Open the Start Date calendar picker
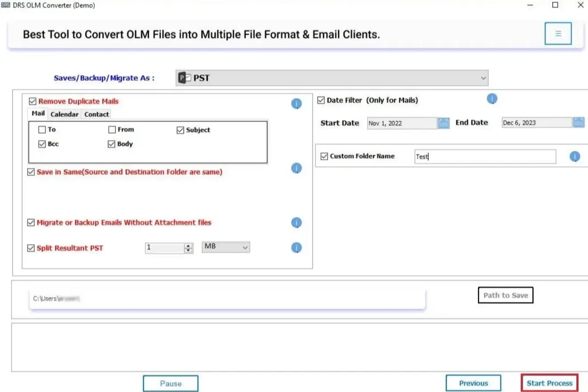The image size is (588, 392). [x=444, y=123]
